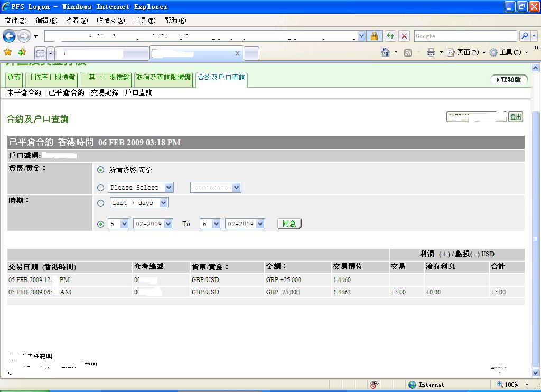Select the Last 7 days radio button

point(101,203)
